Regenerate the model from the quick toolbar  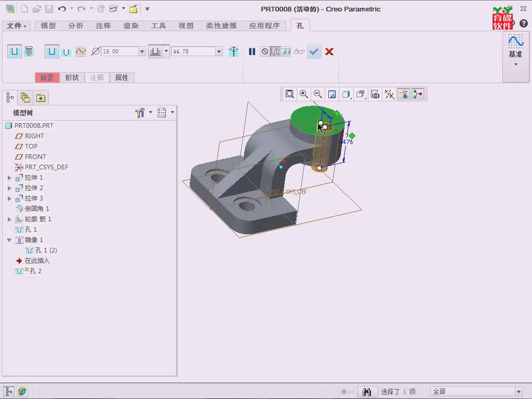(101, 9)
